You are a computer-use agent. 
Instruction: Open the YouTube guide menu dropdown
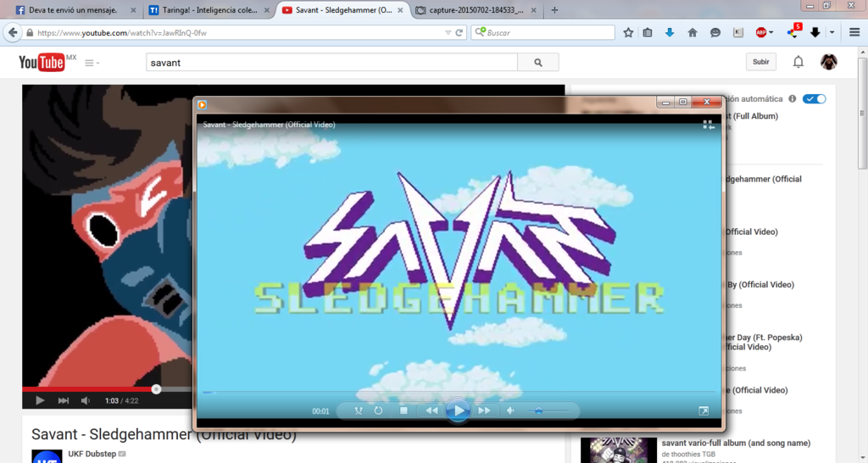[x=92, y=63]
